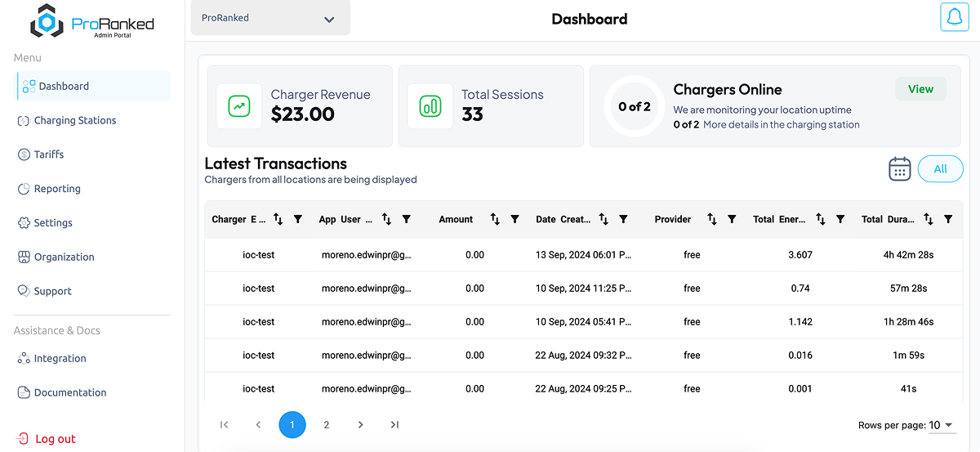Screen dimensions: 980x452
Task: Sort by Total Energy column arrows
Action: click(821, 219)
